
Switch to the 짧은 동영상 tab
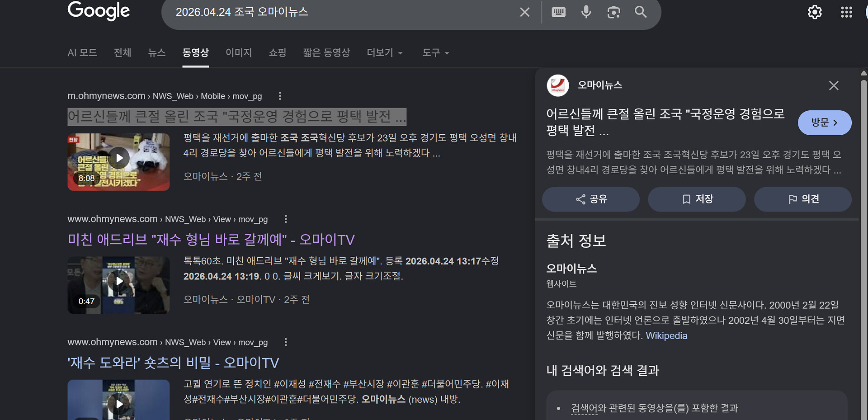click(x=326, y=53)
